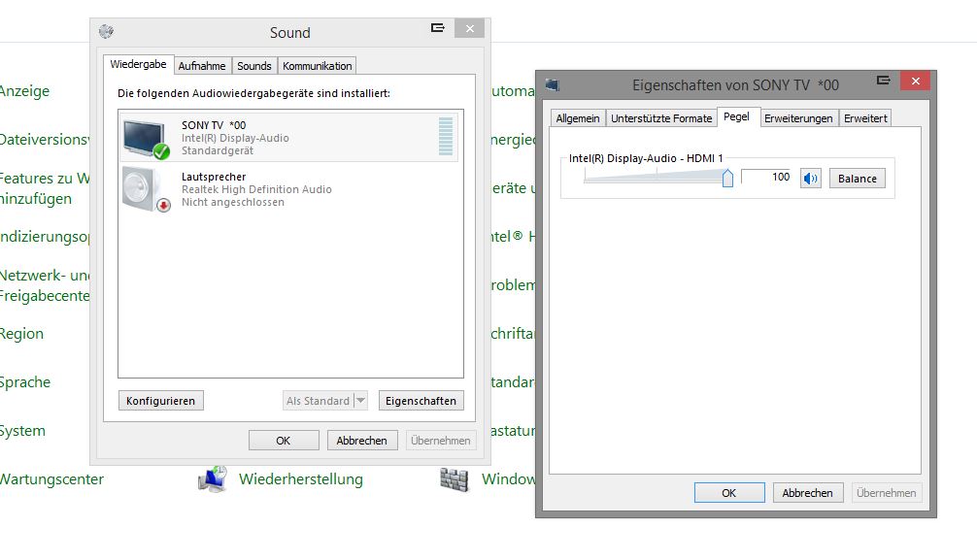Open the Windows Firewall brick wall icon
The height and width of the screenshot is (560, 977).
pyautogui.click(x=454, y=478)
